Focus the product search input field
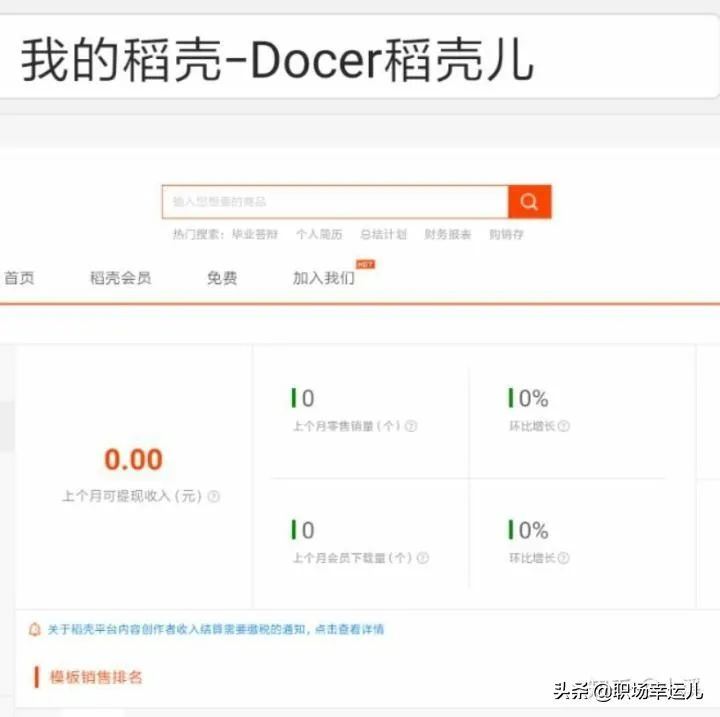720x717 pixels. coord(335,202)
